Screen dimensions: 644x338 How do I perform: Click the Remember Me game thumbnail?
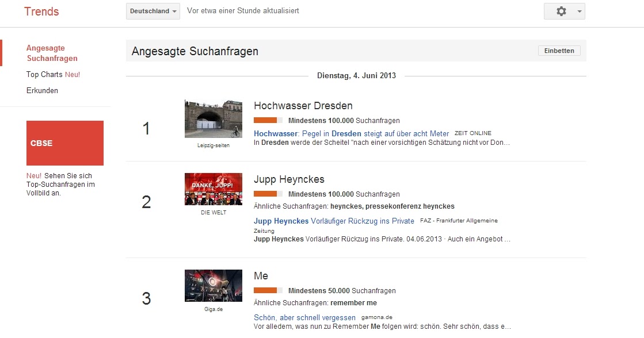click(x=214, y=286)
